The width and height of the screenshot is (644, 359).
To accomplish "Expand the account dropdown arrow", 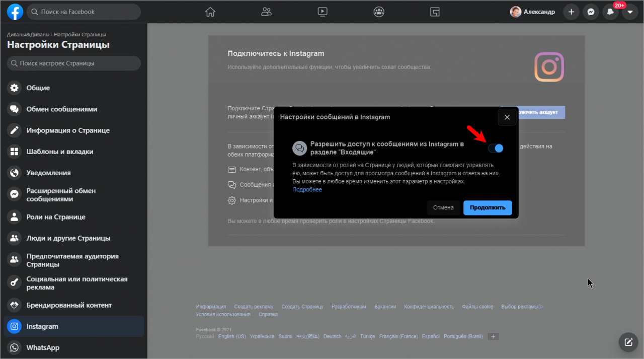I will click(630, 12).
